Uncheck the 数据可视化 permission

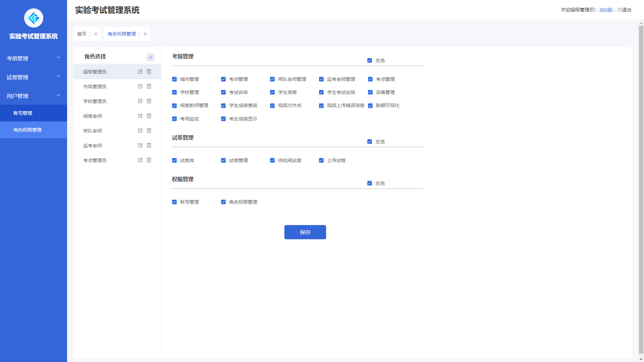[x=370, y=106]
